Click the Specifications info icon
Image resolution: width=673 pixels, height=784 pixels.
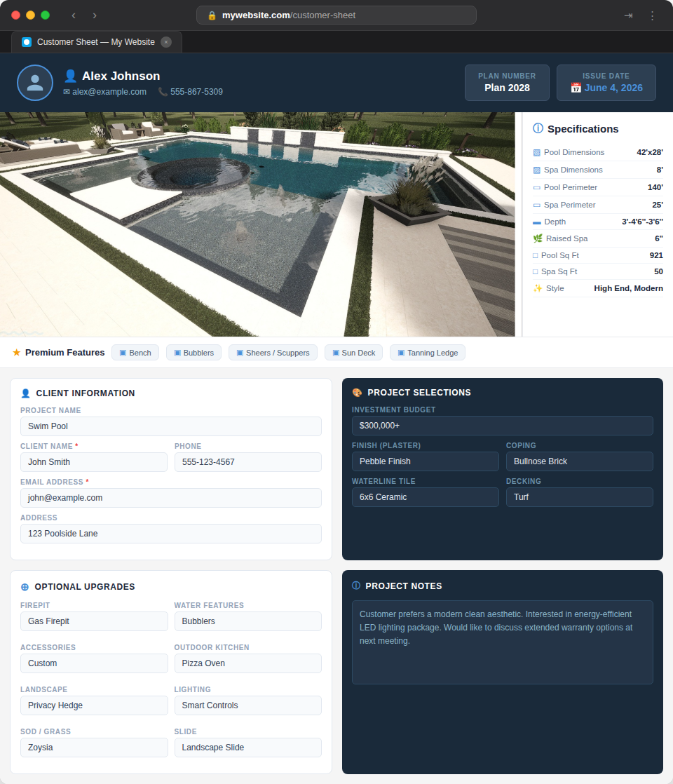(x=538, y=128)
